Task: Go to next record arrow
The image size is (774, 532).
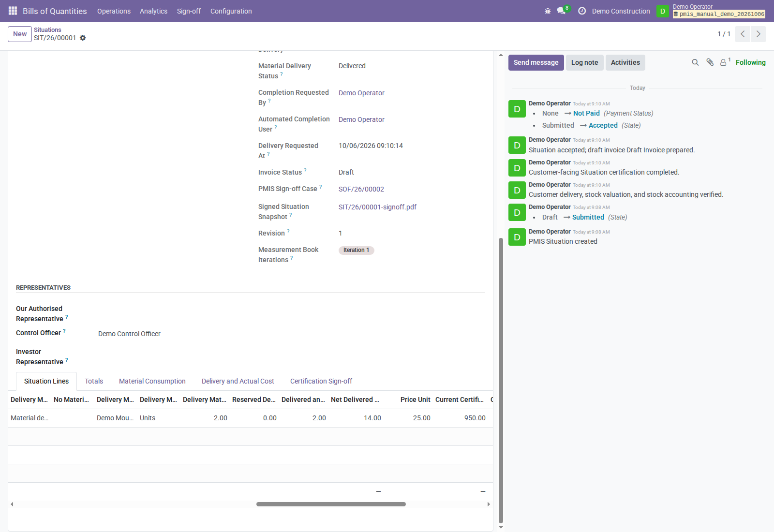Action: pyautogui.click(x=759, y=34)
